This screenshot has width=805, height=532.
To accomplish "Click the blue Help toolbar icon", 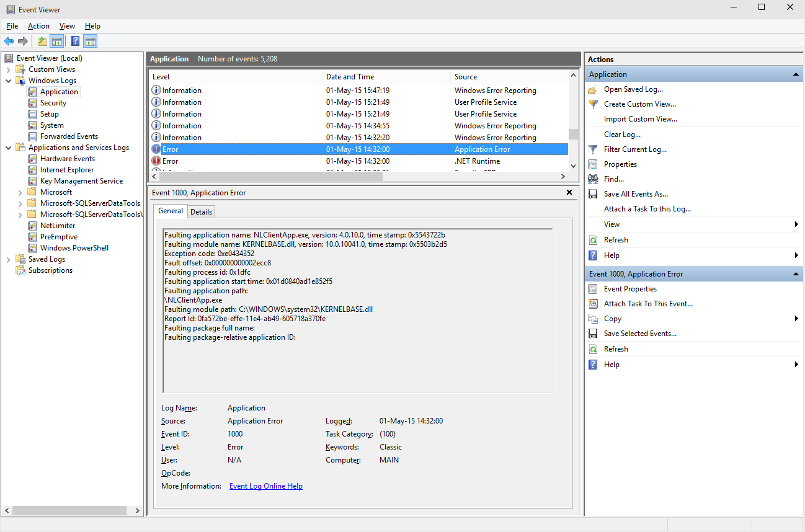I will pyautogui.click(x=75, y=42).
